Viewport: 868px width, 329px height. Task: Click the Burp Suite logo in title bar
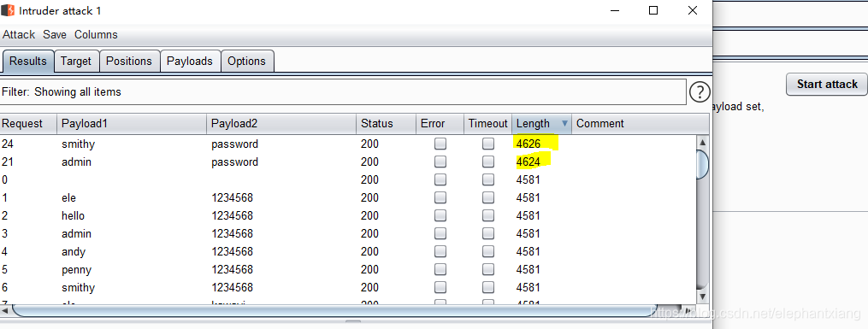click(x=8, y=10)
